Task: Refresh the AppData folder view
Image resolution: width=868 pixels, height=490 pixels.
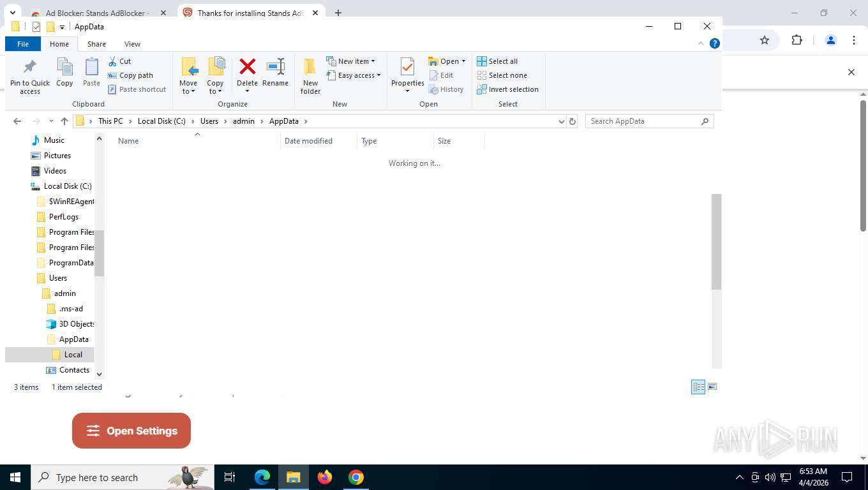Action: 572,121
